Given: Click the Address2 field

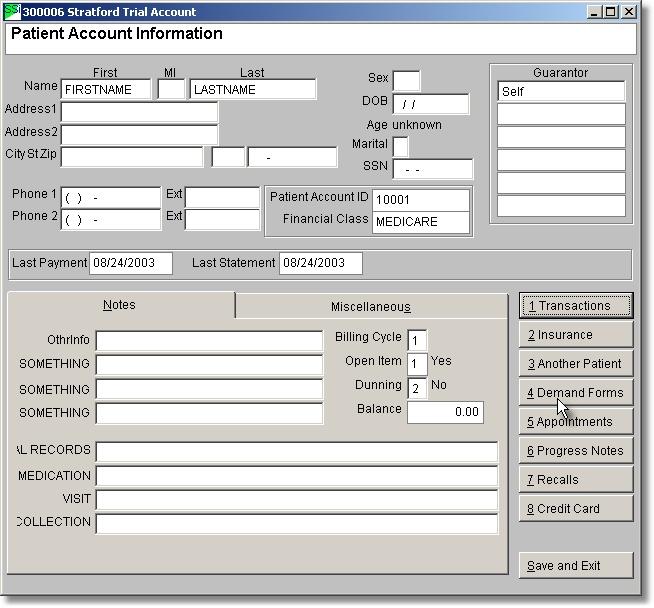Looking at the screenshot, I should [x=139, y=135].
